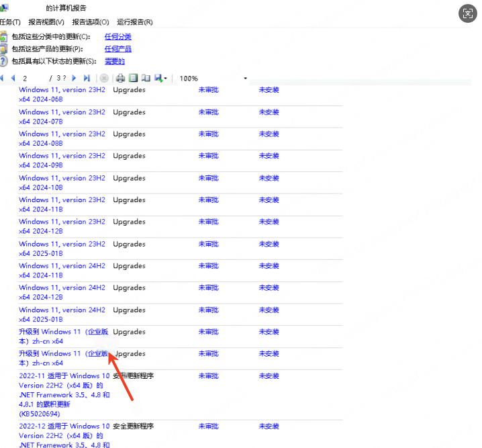Open Windows 11 23H2 x64 2025-01B update
The height and width of the screenshot is (448, 482).
[x=62, y=249]
